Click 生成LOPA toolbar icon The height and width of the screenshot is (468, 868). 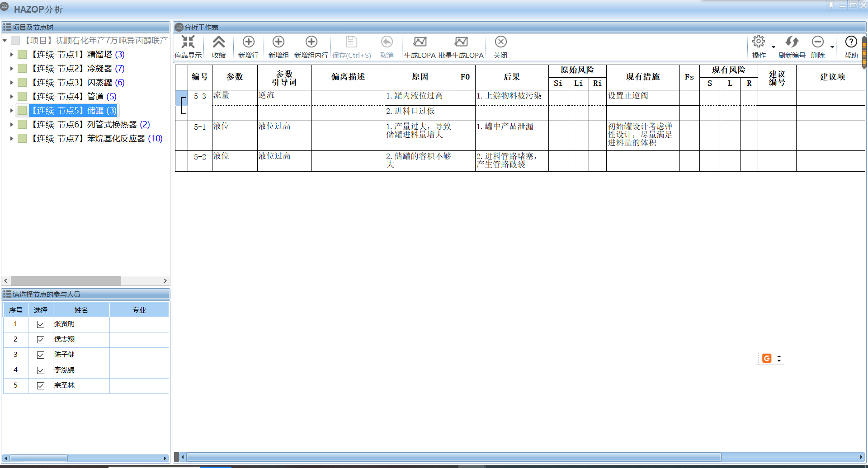(420, 42)
